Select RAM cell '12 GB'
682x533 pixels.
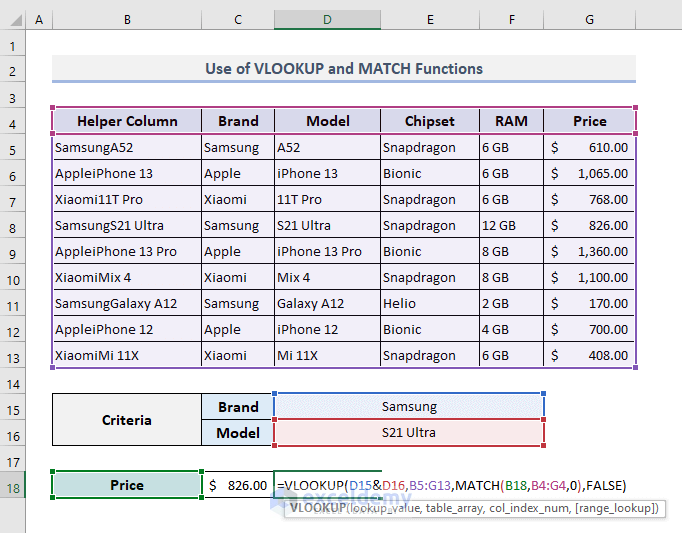pos(512,225)
